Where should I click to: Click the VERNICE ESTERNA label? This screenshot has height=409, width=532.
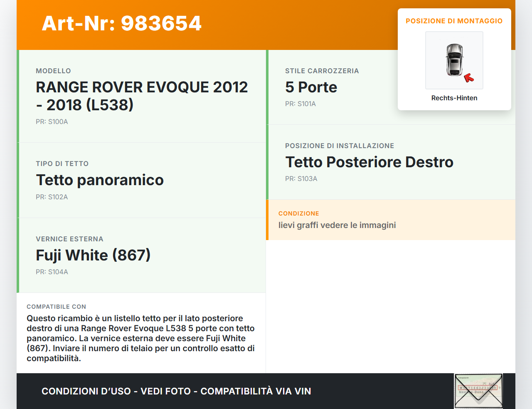click(69, 239)
